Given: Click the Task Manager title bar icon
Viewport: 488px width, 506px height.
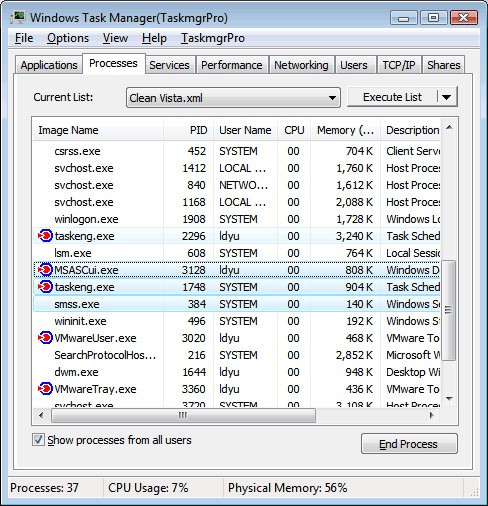Looking at the screenshot, I should click(18, 17).
